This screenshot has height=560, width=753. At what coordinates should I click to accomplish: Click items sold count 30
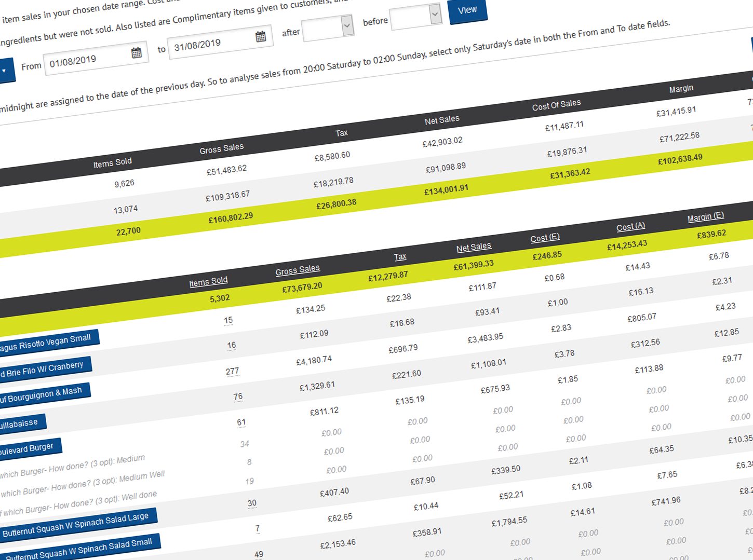252,503
